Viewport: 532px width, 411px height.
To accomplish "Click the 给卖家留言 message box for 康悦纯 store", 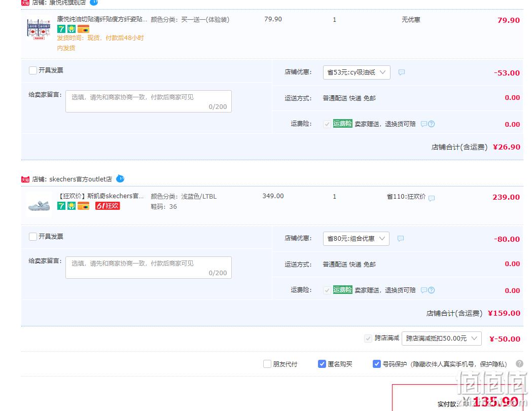I will [x=149, y=101].
